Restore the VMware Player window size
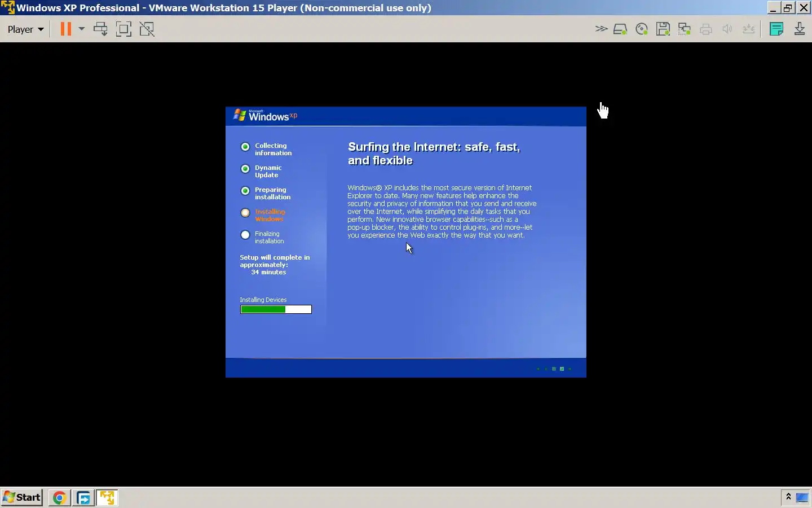 788,7
